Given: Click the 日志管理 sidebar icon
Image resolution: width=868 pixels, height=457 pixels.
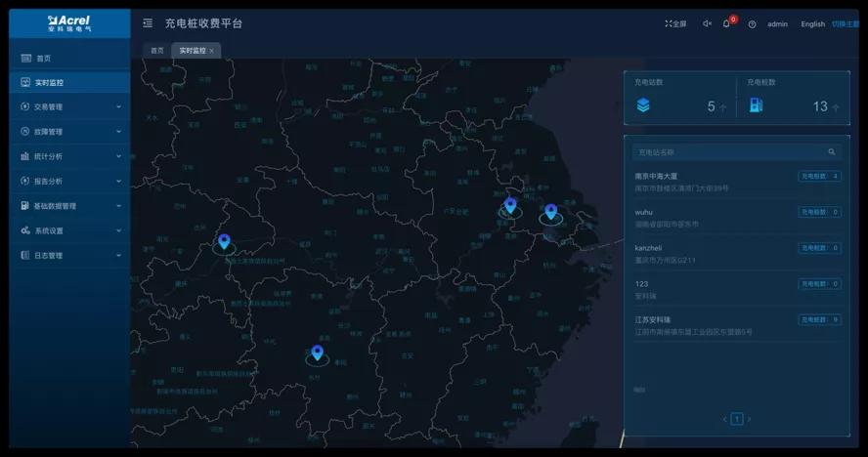Looking at the screenshot, I should tap(24, 255).
